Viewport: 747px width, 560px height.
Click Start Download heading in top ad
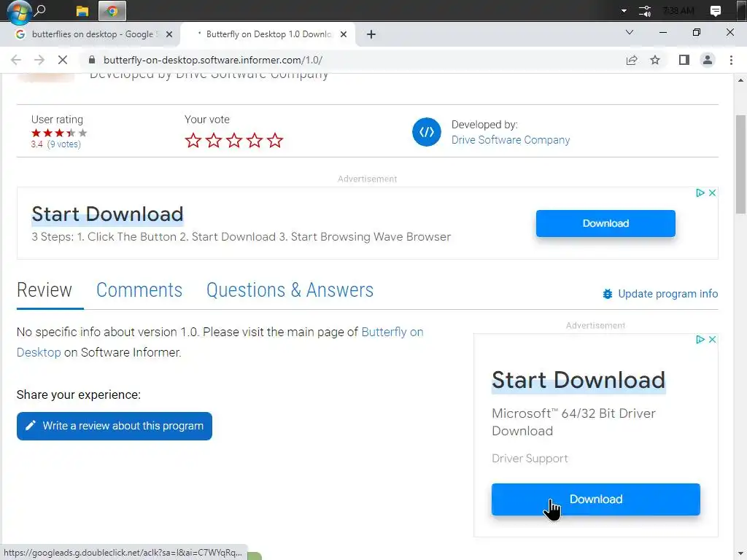tap(107, 214)
